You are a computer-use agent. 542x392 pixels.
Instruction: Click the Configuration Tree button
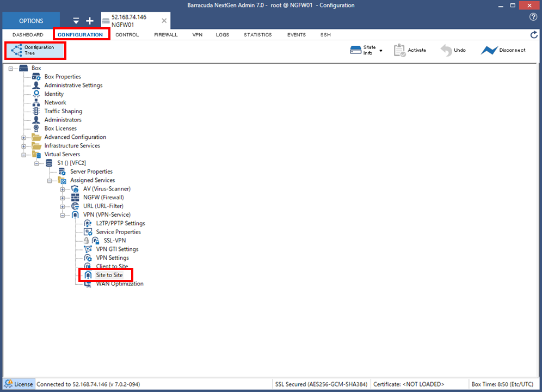[35, 50]
